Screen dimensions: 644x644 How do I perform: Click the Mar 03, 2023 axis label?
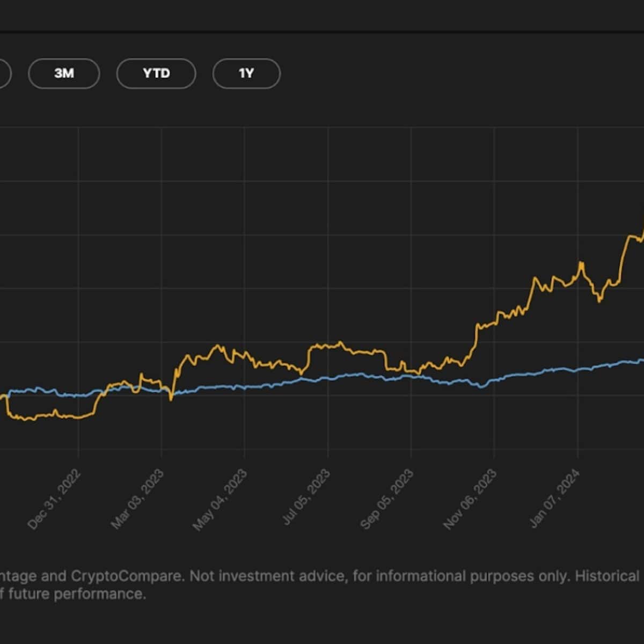point(136,497)
